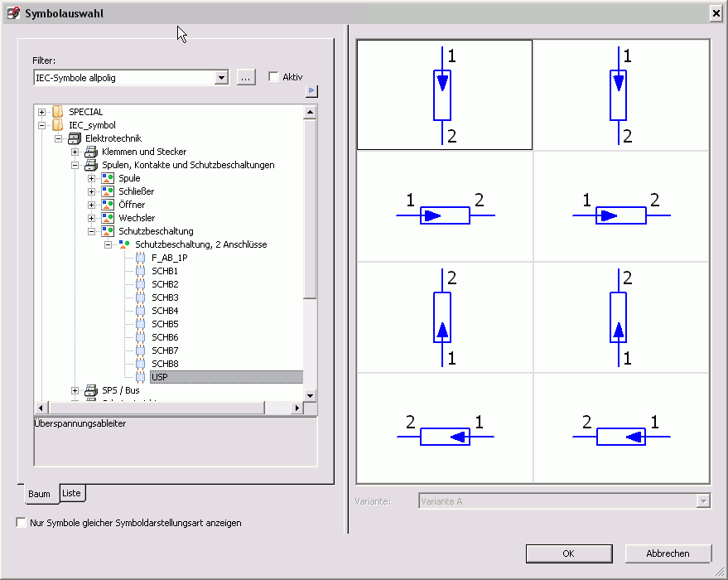This screenshot has width=728, height=580.
Task: Click the Klemmen und Stecker group icon
Action: 91,152
